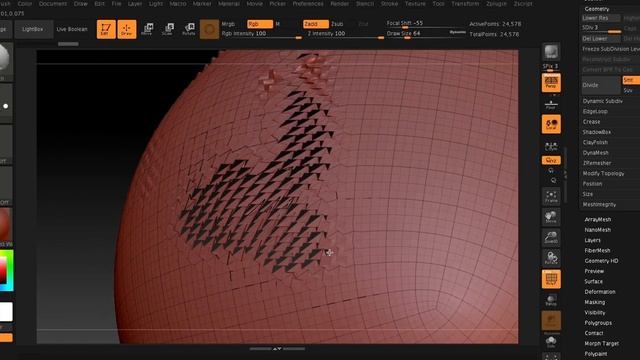Switch to the Rotate transform tool
The height and width of the screenshot is (360, 640).
pos(189,29)
